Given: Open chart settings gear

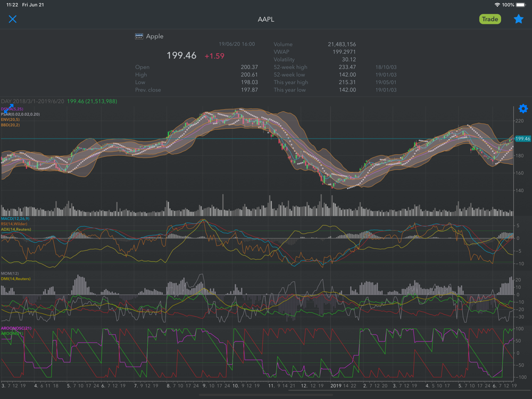Looking at the screenshot, I should pos(523,109).
